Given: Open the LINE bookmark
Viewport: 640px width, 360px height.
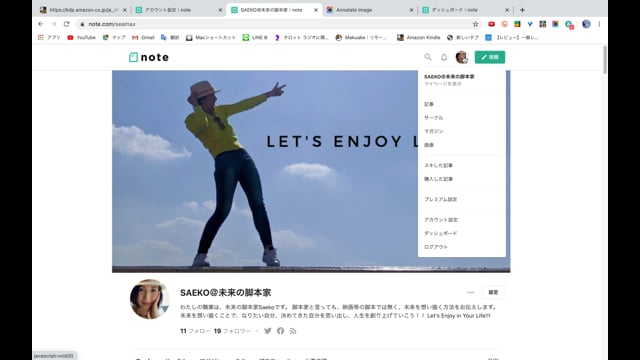Looking at the screenshot, I should [x=255, y=37].
